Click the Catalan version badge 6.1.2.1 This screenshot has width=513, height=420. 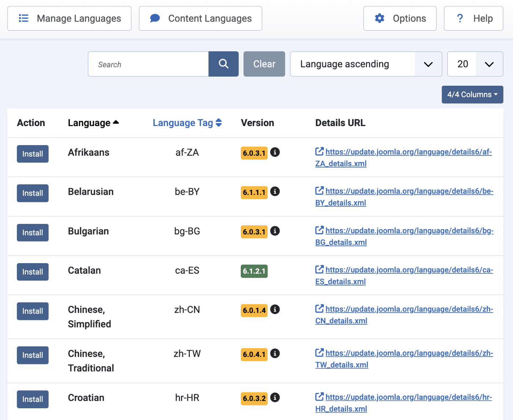point(254,271)
